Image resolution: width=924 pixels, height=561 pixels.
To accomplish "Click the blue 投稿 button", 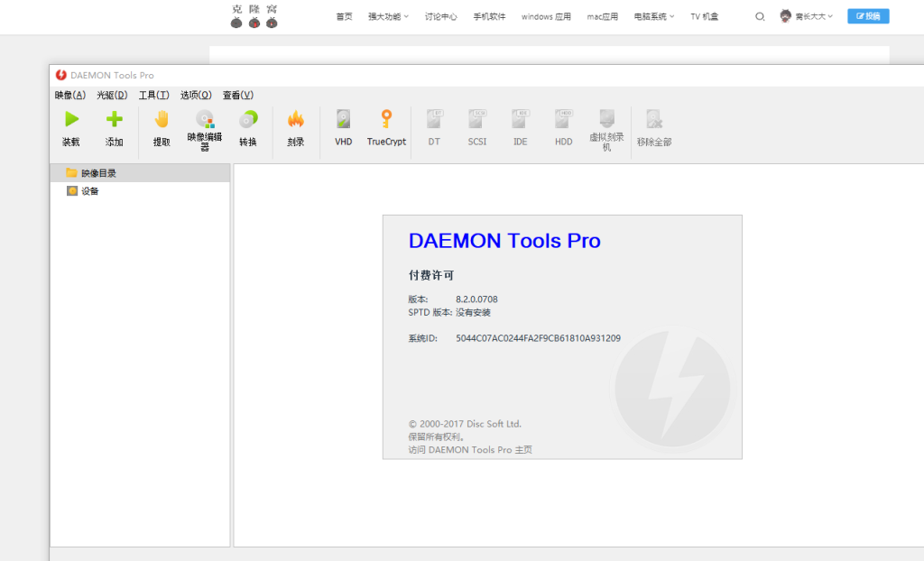I will coord(868,16).
